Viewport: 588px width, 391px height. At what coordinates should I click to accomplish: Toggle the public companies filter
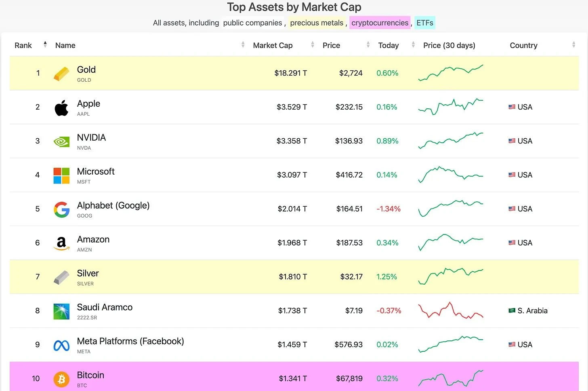click(x=252, y=23)
